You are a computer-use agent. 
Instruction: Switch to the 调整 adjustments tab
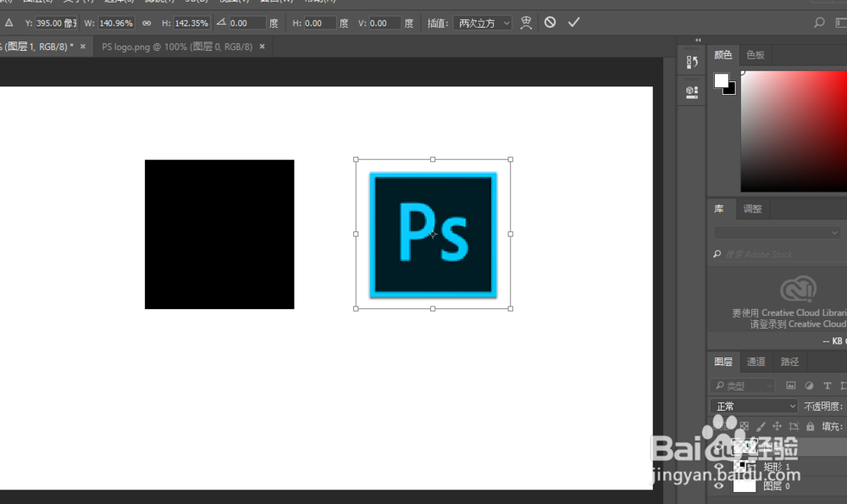coord(752,208)
